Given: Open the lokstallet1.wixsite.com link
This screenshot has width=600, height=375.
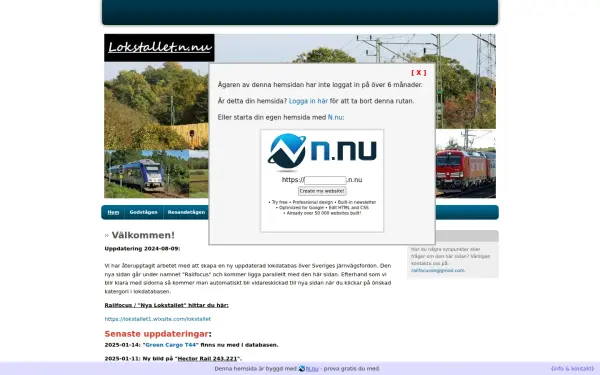Looking at the screenshot, I should (158, 319).
